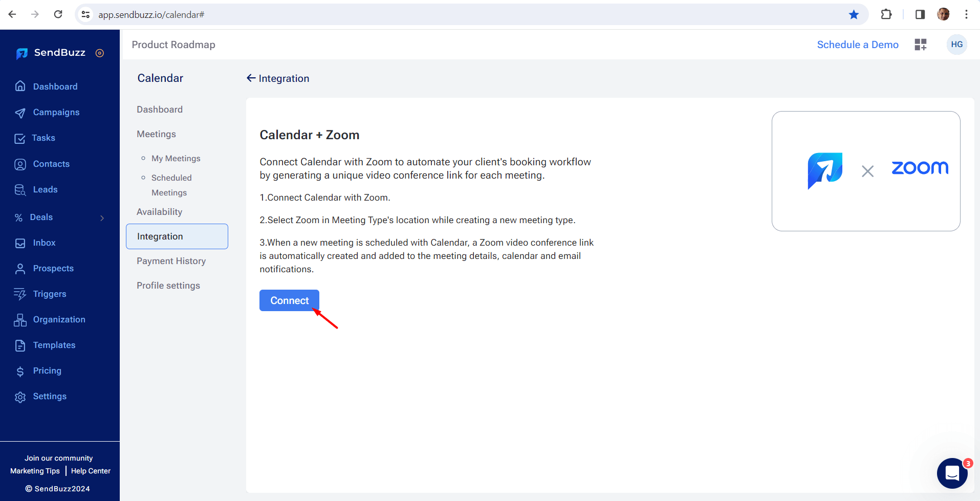Open Contacts from the sidebar
980x501 pixels.
point(51,164)
